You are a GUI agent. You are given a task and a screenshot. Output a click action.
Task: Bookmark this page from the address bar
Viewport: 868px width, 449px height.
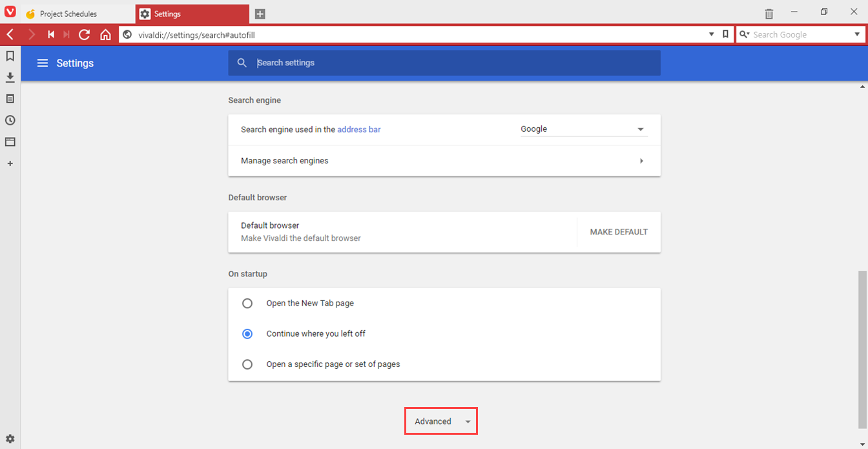click(725, 34)
